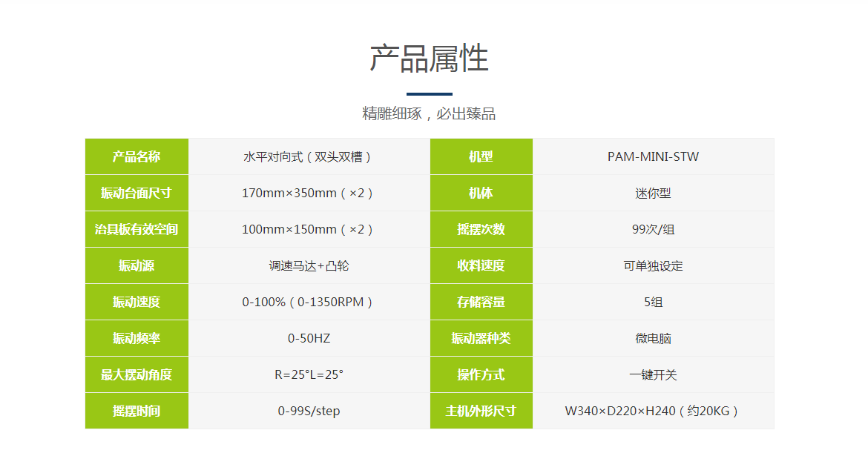Click the 产品属性 heading
The image size is (868, 476).
tap(429, 59)
